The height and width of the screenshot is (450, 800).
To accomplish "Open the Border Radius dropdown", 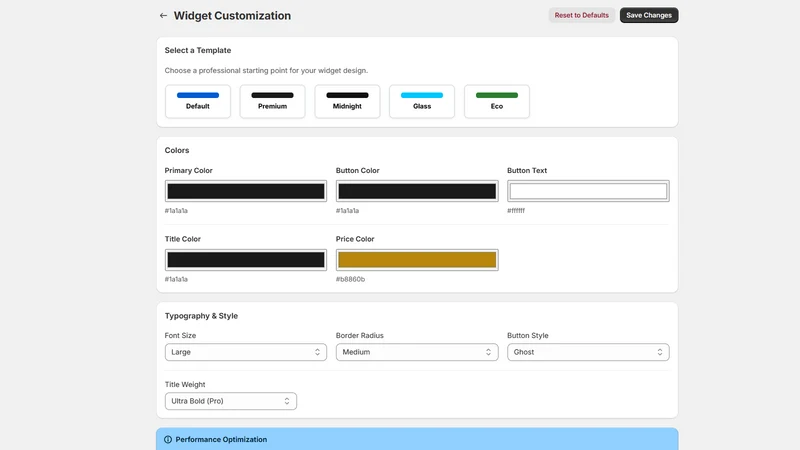I will (x=417, y=352).
